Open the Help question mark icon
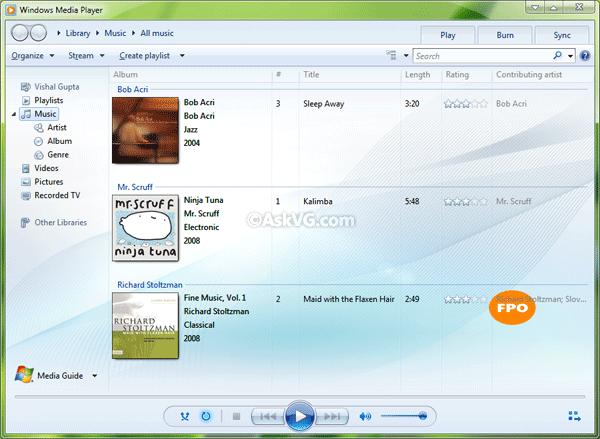The width and height of the screenshot is (600, 439). coord(585,56)
